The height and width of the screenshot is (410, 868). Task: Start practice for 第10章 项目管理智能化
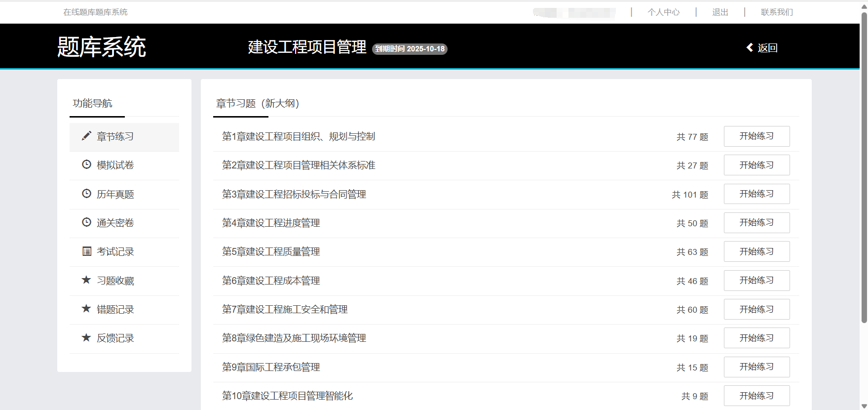(x=756, y=396)
